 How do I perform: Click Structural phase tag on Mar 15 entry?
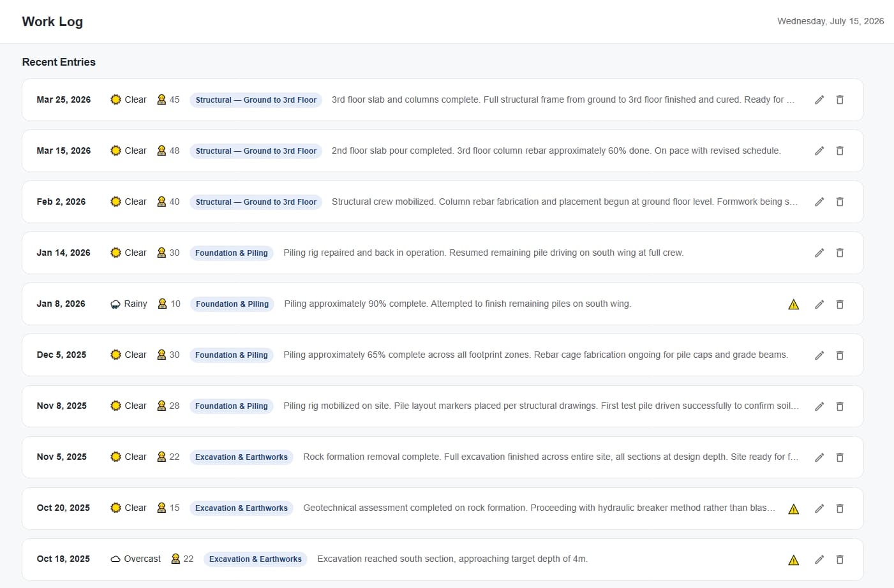[x=256, y=151]
